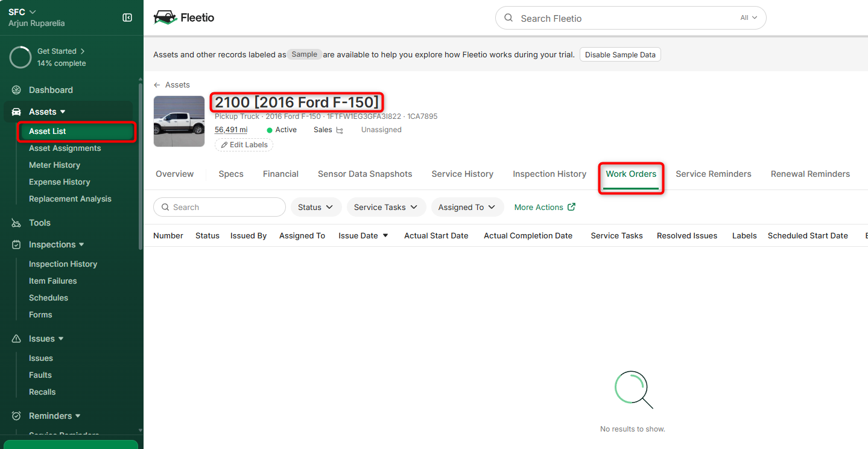Open the Inspection History tab
This screenshot has width=868, height=449.
[x=549, y=174]
